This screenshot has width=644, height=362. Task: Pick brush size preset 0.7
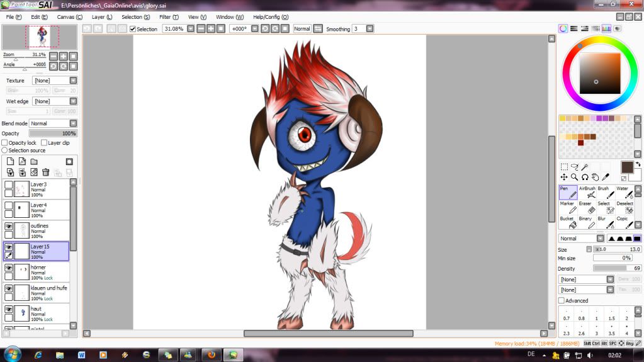567,315
